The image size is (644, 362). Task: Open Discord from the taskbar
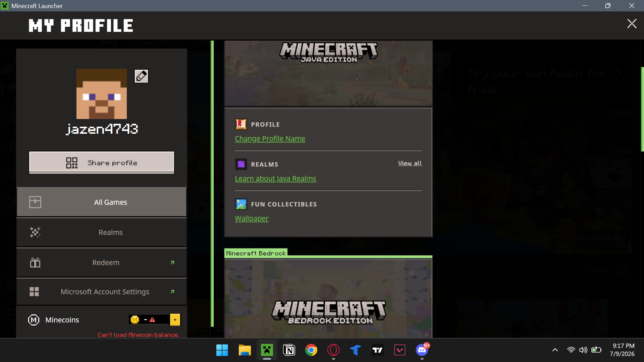coord(422,350)
